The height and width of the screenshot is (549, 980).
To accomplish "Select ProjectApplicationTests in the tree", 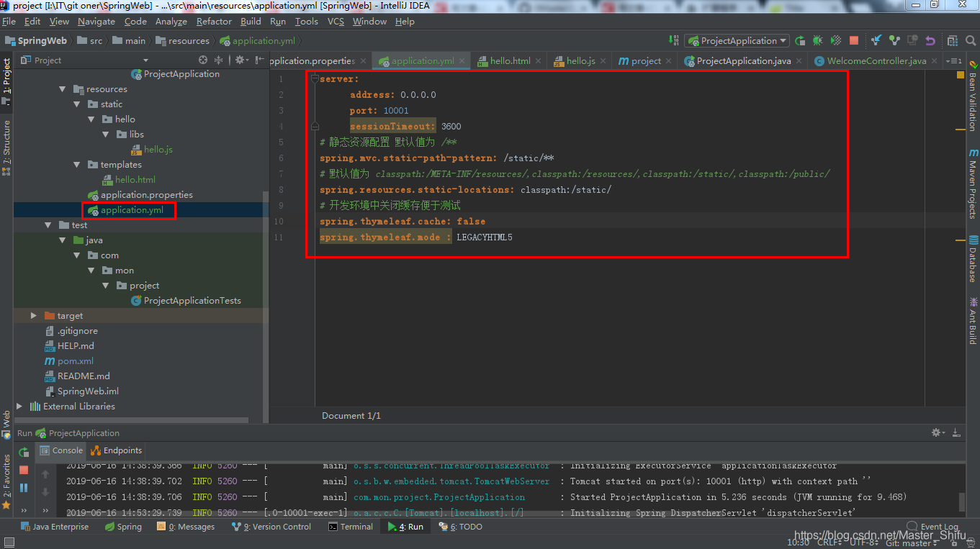I will (x=186, y=301).
